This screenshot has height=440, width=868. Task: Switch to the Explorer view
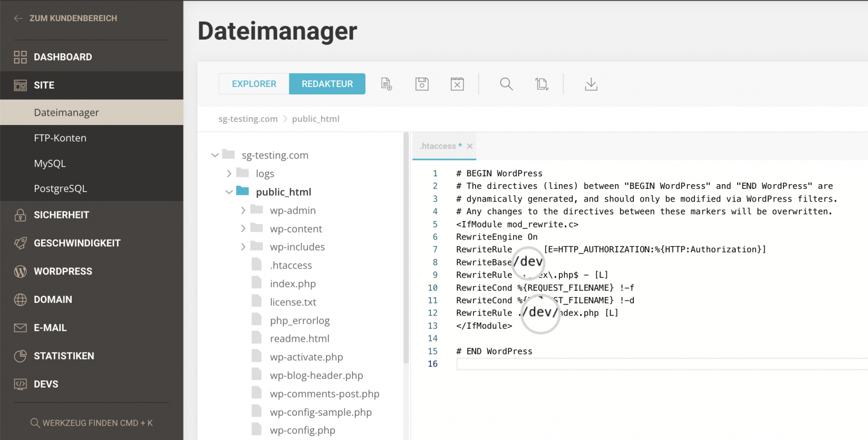254,84
